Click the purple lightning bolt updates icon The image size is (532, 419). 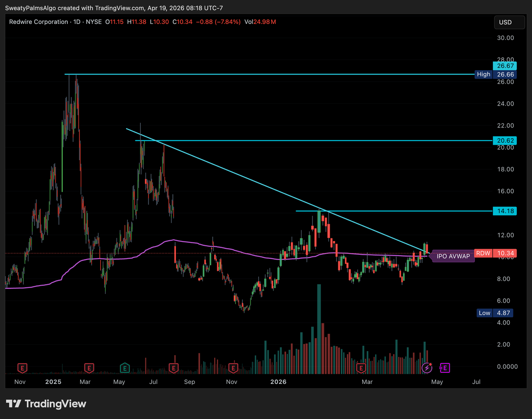pos(427,368)
